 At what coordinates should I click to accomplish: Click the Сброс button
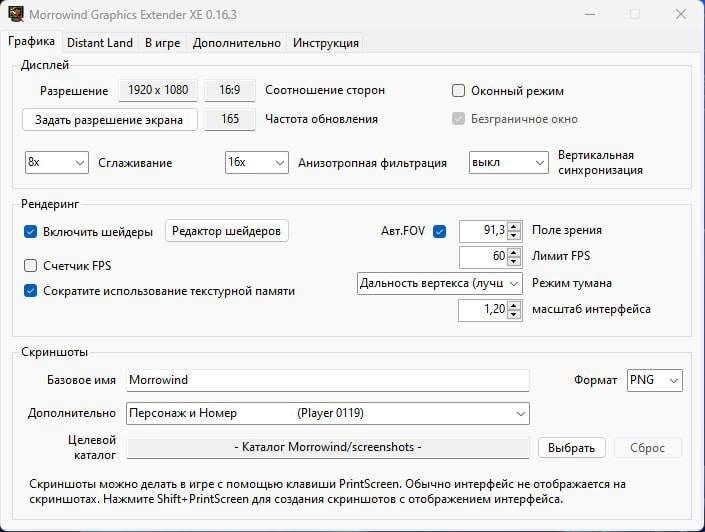[647, 448]
